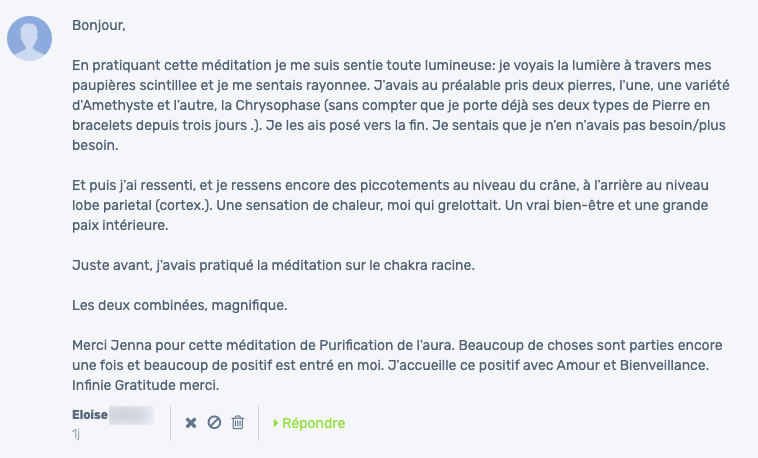
Task: Delete the comment with the trash icon
Action: click(x=238, y=423)
